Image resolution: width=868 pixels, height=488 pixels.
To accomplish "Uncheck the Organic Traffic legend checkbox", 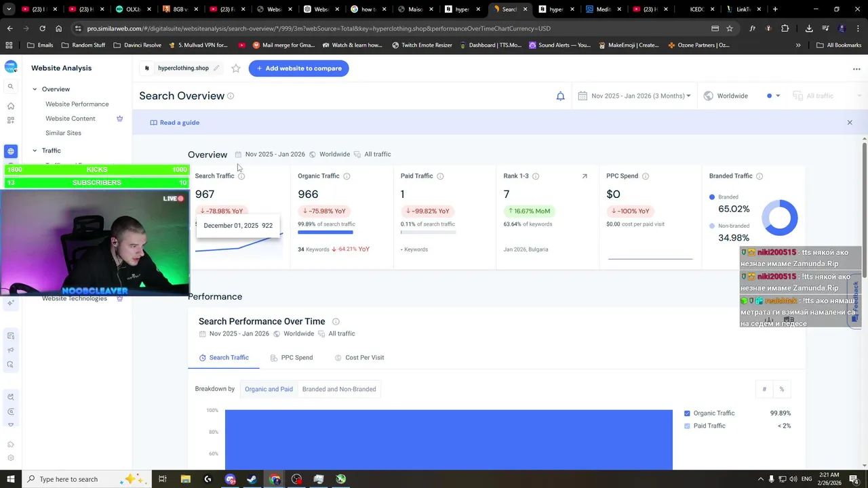I will 687,413.
